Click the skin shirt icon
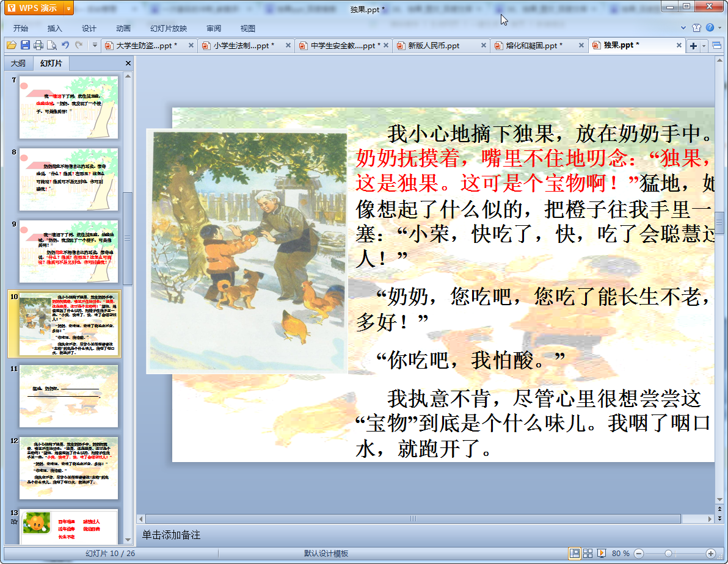This screenshot has height=564, width=728. pos(696,28)
